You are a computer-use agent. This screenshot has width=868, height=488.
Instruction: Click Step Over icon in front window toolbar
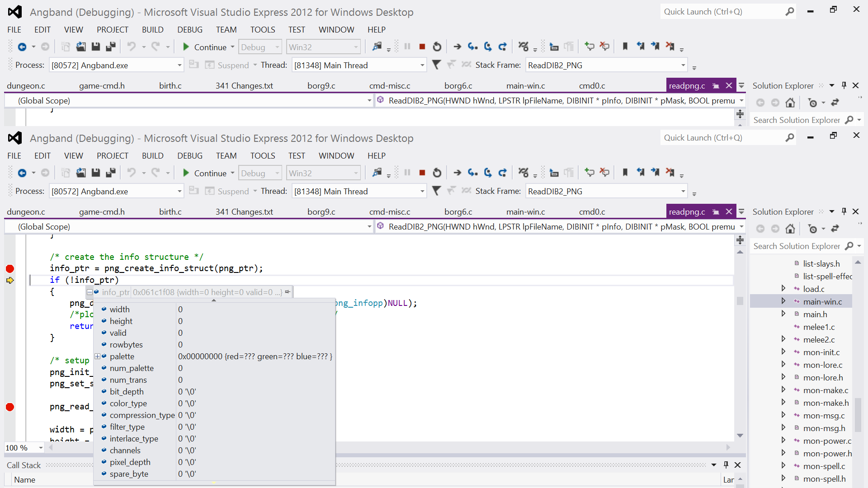click(488, 173)
